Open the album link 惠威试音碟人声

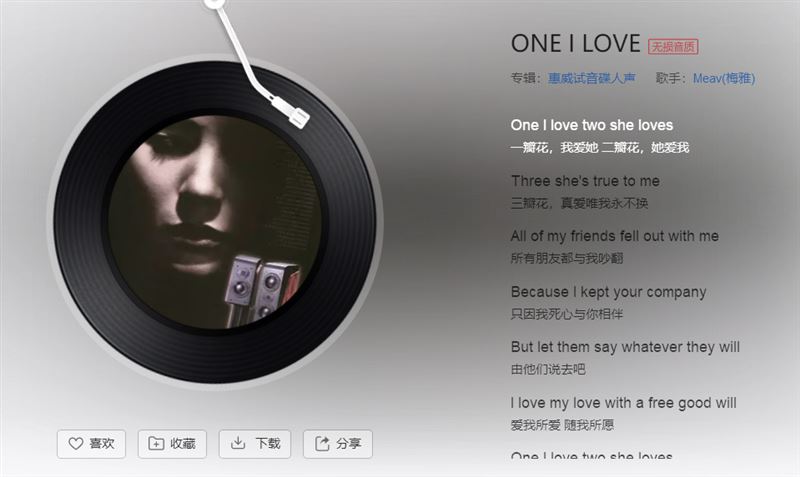(592, 78)
